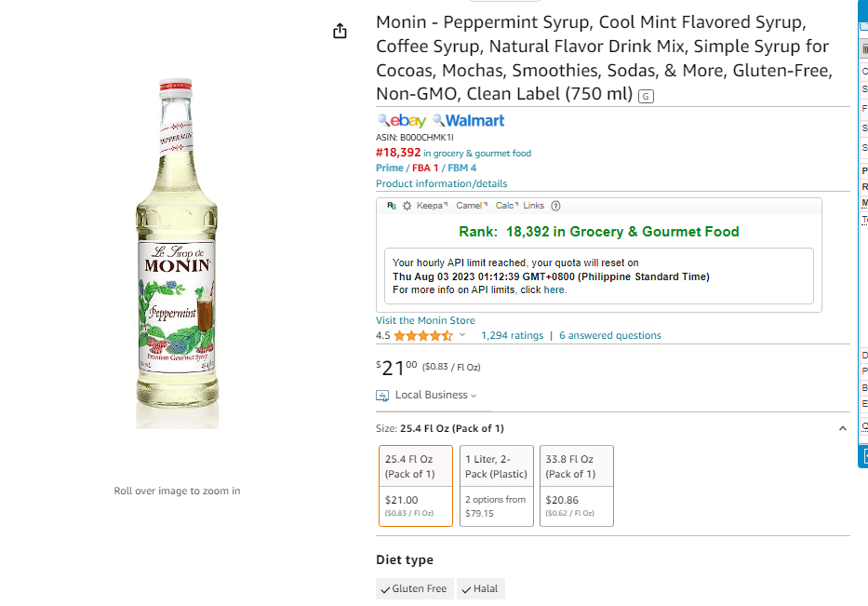Open the Camel menu
The image size is (868, 606).
[472, 206]
